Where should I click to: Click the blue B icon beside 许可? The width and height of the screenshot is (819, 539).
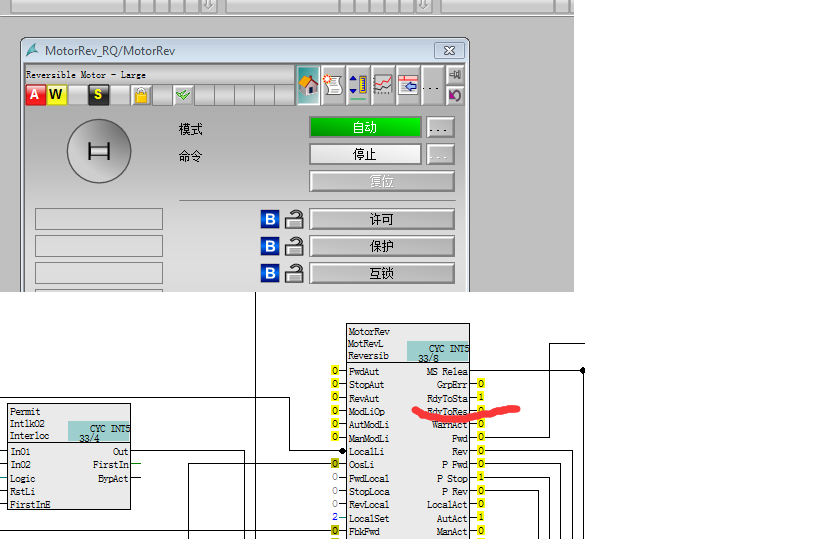(x=270, y=219)
